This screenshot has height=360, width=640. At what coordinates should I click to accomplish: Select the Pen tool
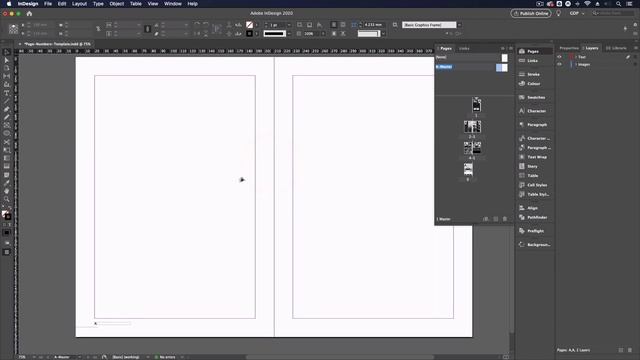7,109
